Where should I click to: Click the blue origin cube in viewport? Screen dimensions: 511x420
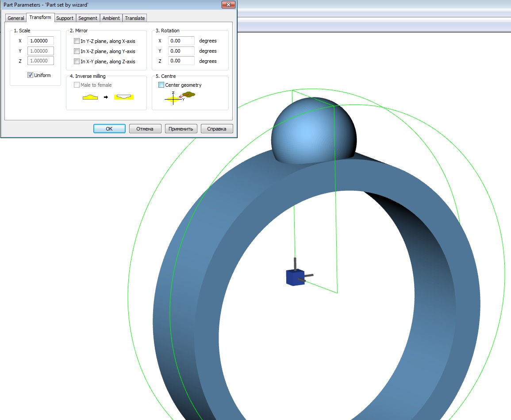tap(295, 278)
